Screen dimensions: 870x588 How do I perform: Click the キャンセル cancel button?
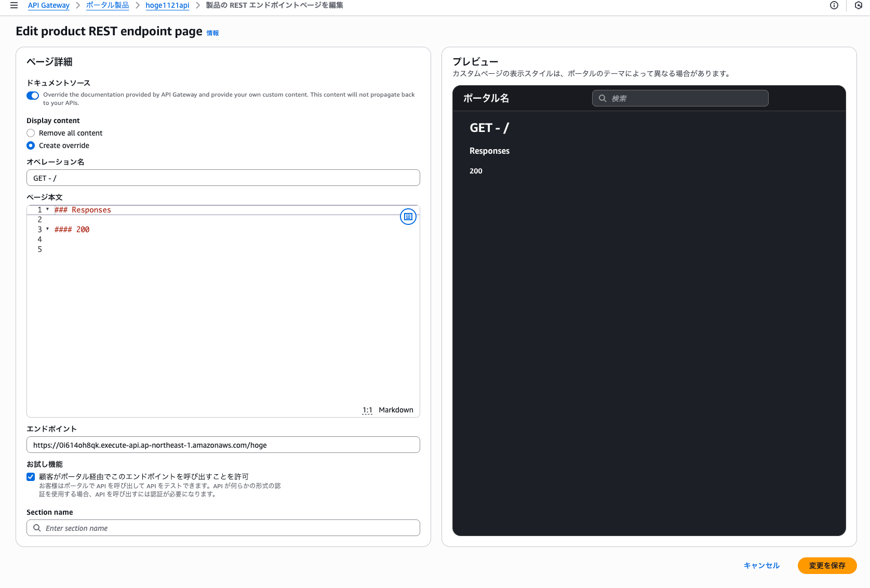pos(761,565)
